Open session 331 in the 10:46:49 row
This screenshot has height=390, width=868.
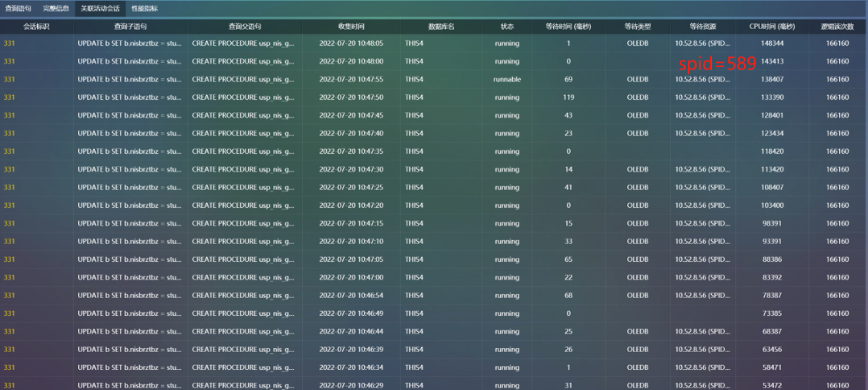(10, 313)
